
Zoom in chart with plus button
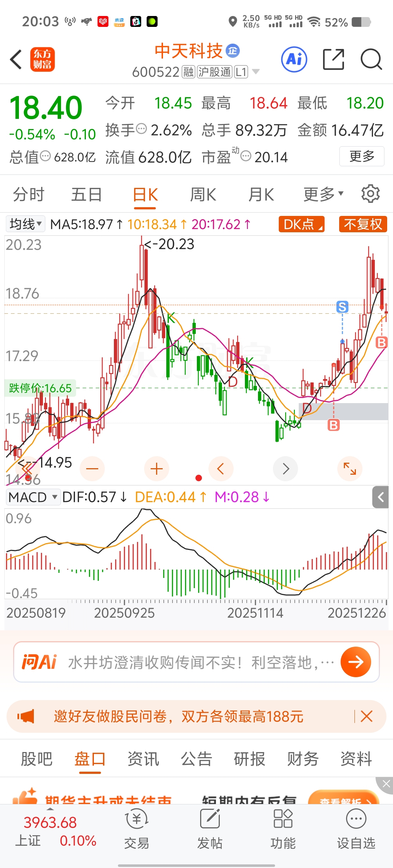point(156,469)
